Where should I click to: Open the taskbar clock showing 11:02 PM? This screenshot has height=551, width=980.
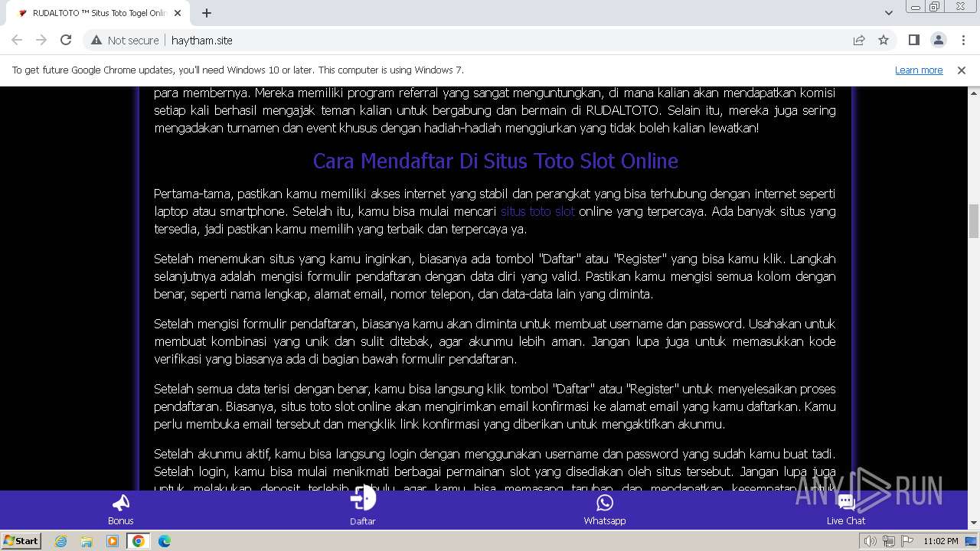click(940, 541)
